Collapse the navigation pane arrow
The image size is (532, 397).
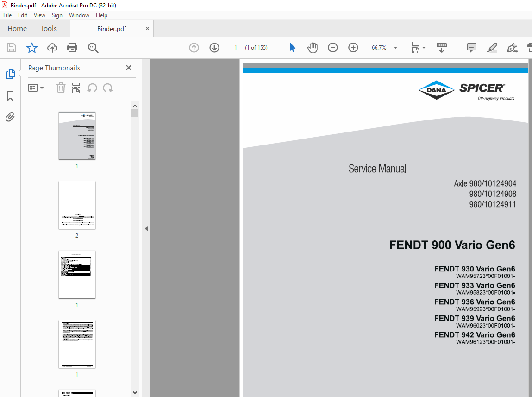(146, 229)
